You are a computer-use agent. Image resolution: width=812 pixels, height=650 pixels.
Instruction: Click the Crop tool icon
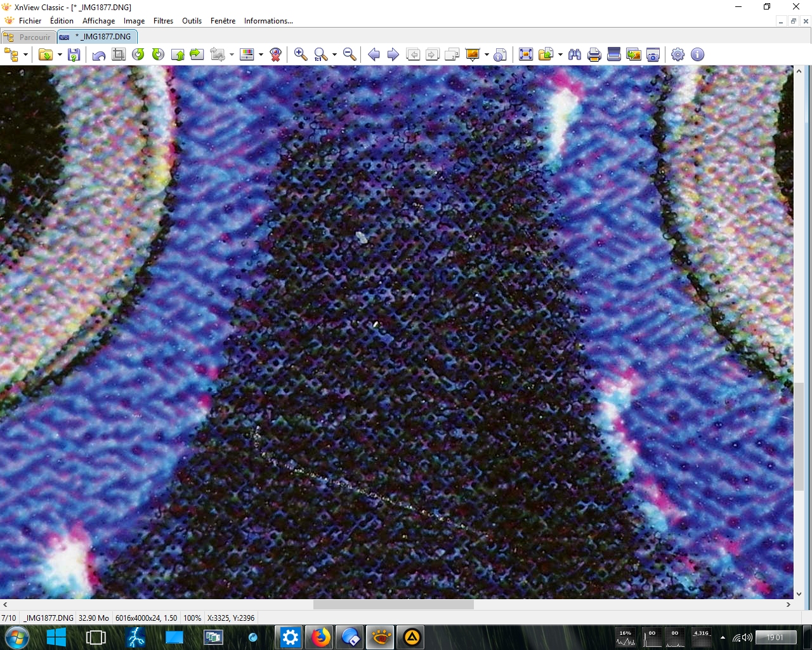[x=119, y=55]
